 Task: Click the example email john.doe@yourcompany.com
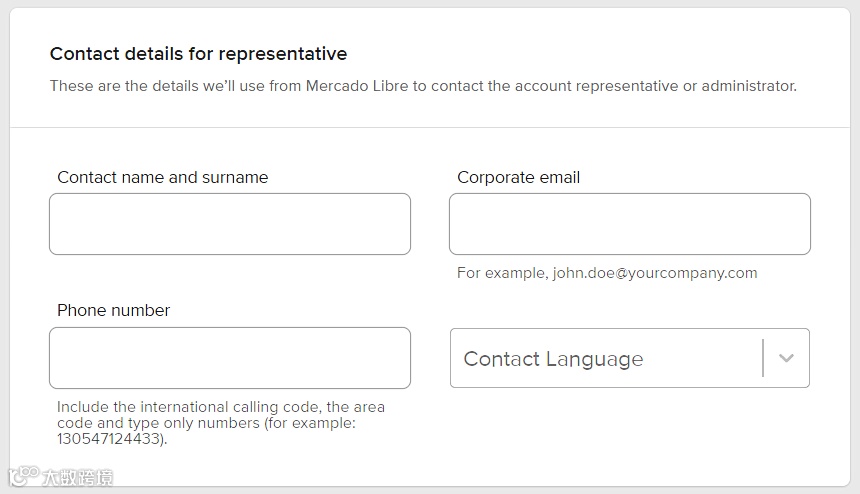[x=655, y=273]
